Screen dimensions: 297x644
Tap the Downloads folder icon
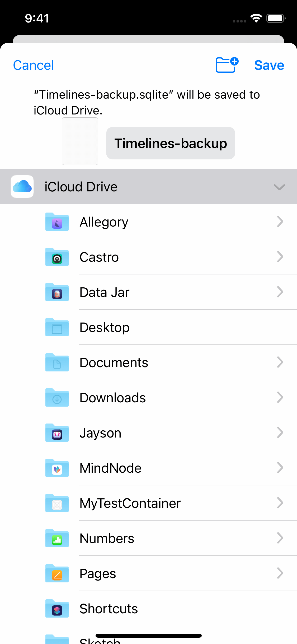pyautogui.click(x=57, y=398)
